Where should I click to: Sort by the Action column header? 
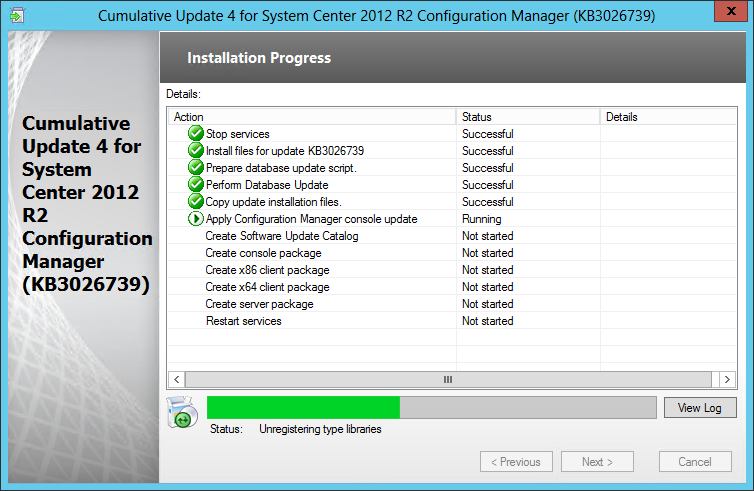tap(312, 117)
